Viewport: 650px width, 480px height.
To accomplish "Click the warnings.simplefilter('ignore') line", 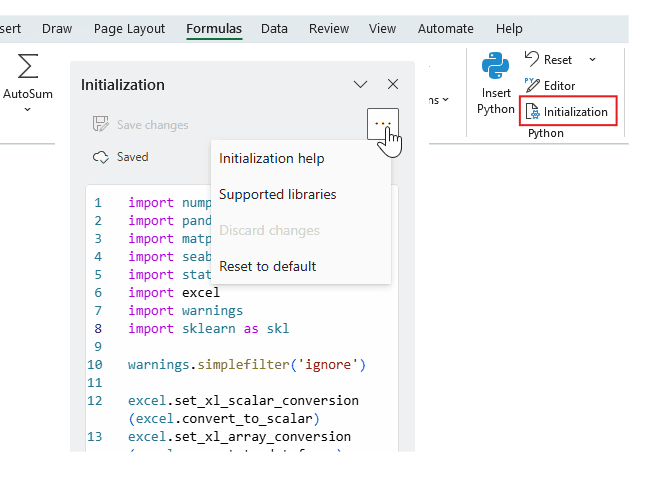I will 247,365.
